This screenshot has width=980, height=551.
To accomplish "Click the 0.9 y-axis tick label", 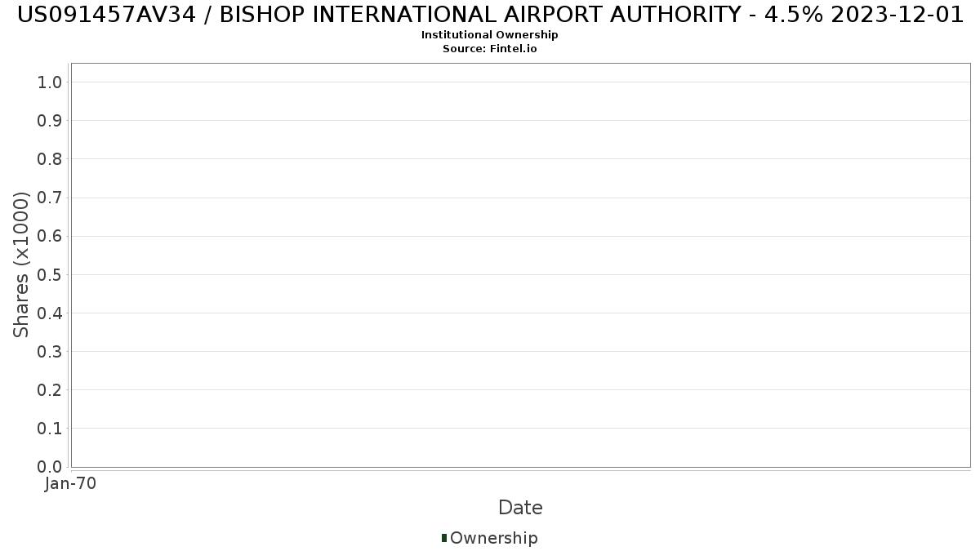I will click(50, 121).
